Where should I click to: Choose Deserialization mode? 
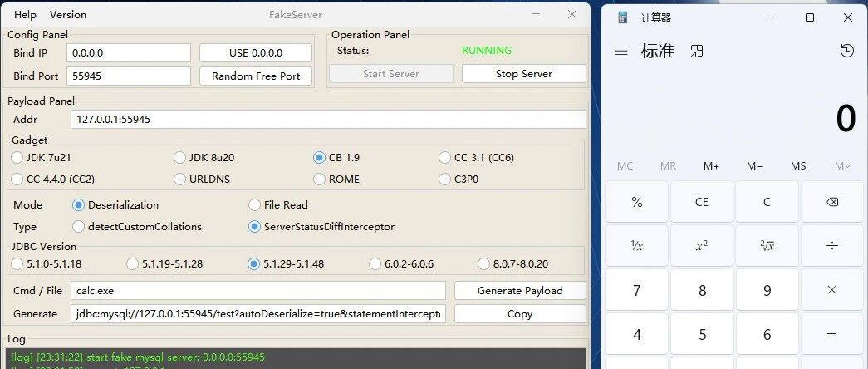(115, 205)
